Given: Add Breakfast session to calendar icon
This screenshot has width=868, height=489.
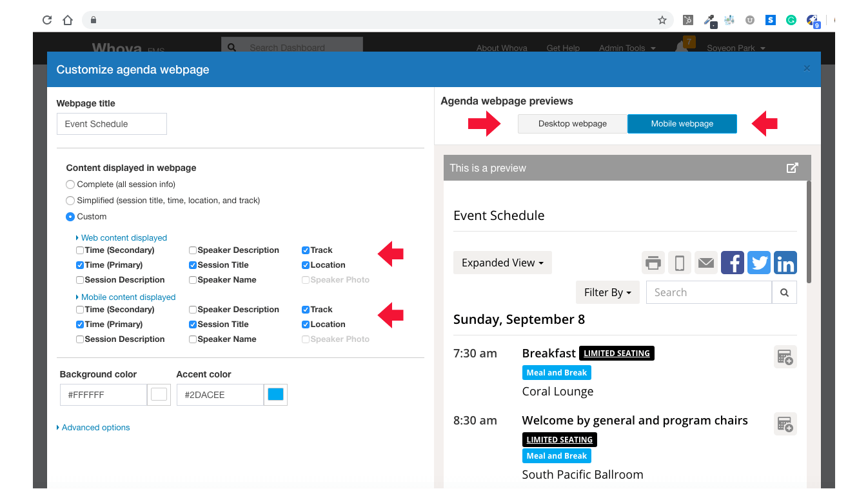Looking at the screenshot, I should [785, 357].
